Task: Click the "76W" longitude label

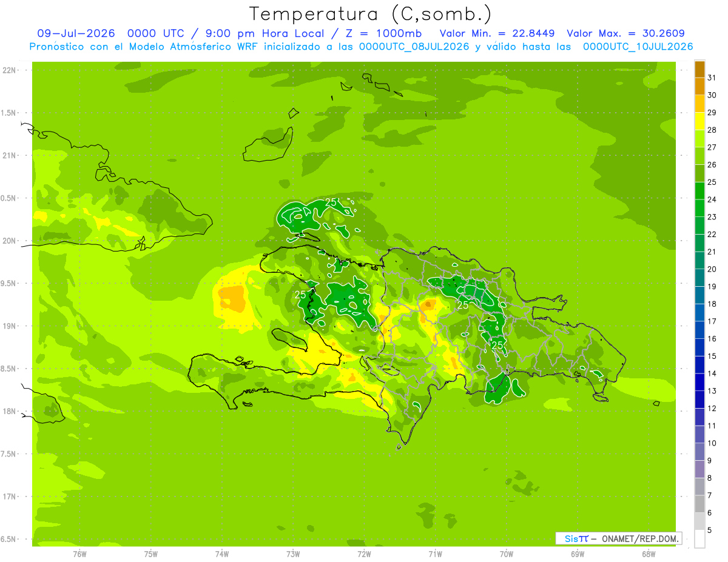Action: (x=79, y=554)
